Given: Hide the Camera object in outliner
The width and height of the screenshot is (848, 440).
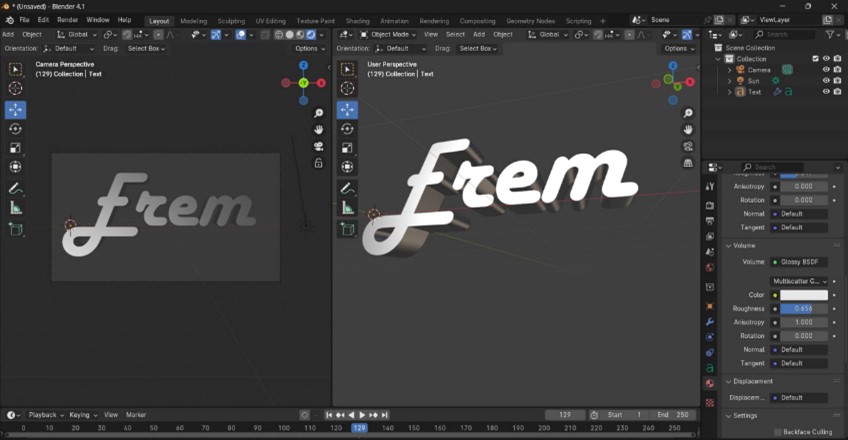Looking at the screenshot, I should click(x=826, y=70).
